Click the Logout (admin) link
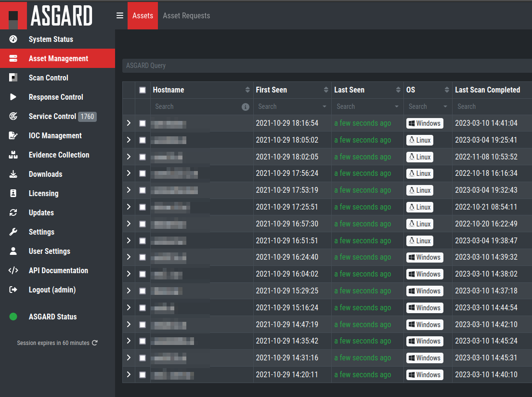This screenshot has height=397, width=532. point(52,290)
